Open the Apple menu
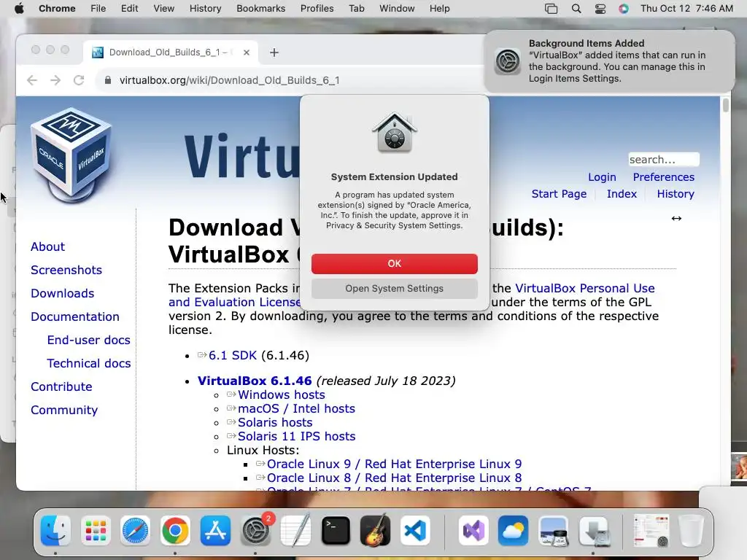 [x=19, y=9]
